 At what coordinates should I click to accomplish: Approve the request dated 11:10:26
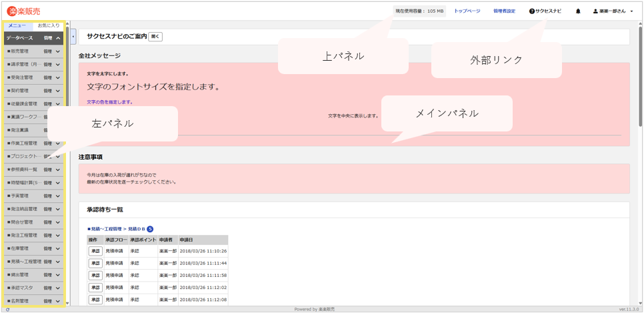pos(95,251)
